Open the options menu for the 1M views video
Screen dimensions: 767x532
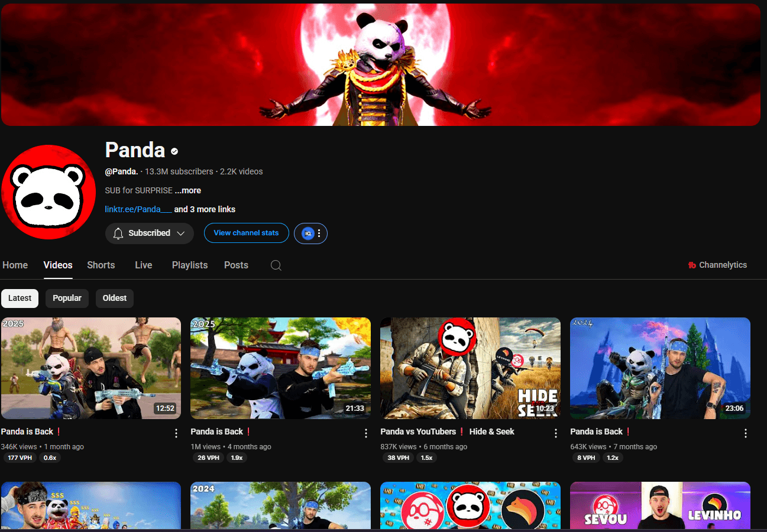(366, 433)
